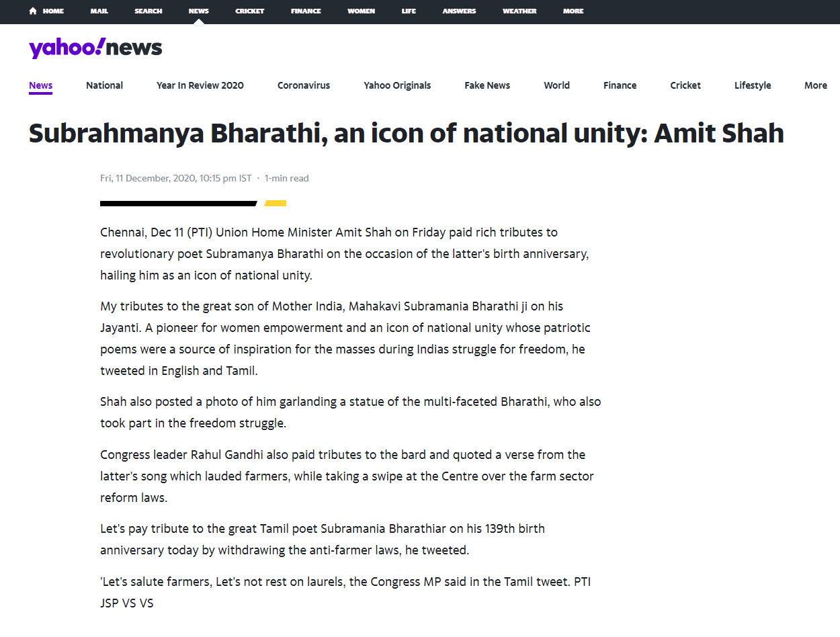Screen dimensions: 840x637
Task: Click the Home icon in top bar
Action: tap(33, 11)
